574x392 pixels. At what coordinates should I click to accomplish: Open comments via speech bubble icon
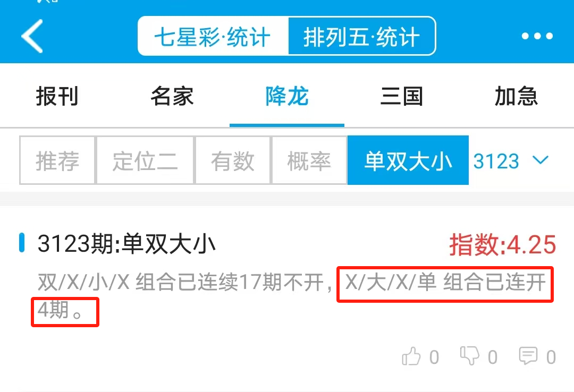click(x=528, y=355)
